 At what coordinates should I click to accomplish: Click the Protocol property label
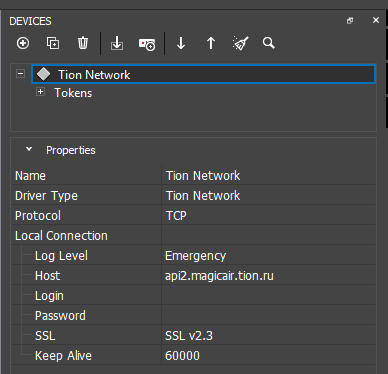[x=38, y=216]
